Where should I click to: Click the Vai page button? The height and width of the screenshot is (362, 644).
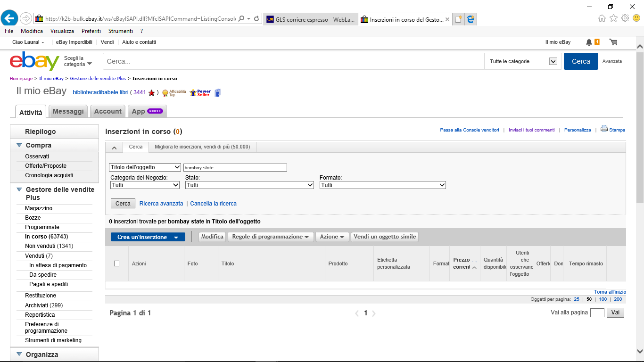point(615,313)
